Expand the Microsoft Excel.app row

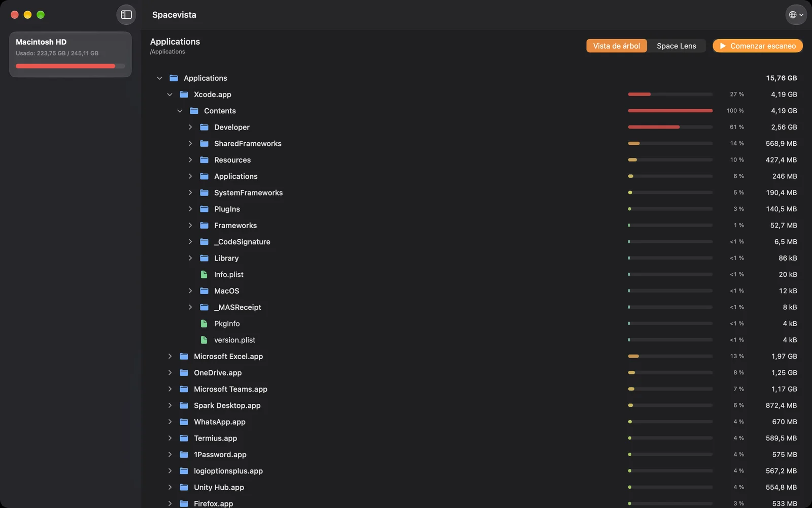tap(170, 356)
